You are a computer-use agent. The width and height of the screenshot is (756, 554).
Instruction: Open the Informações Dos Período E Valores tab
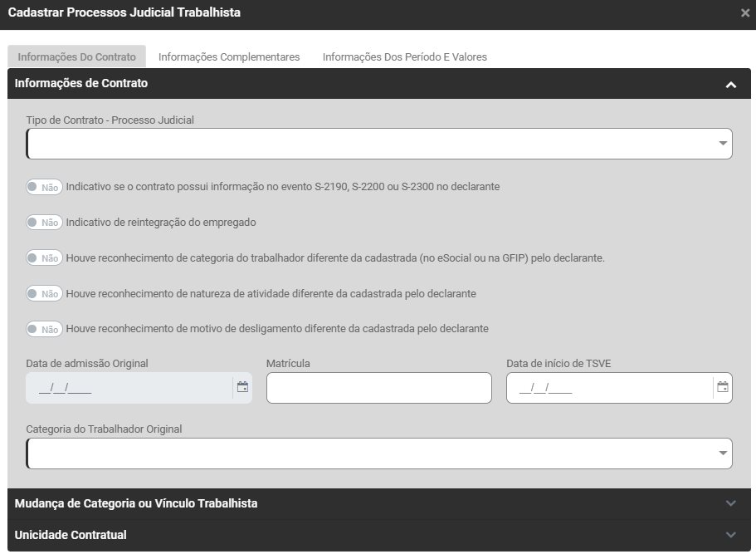404,57
